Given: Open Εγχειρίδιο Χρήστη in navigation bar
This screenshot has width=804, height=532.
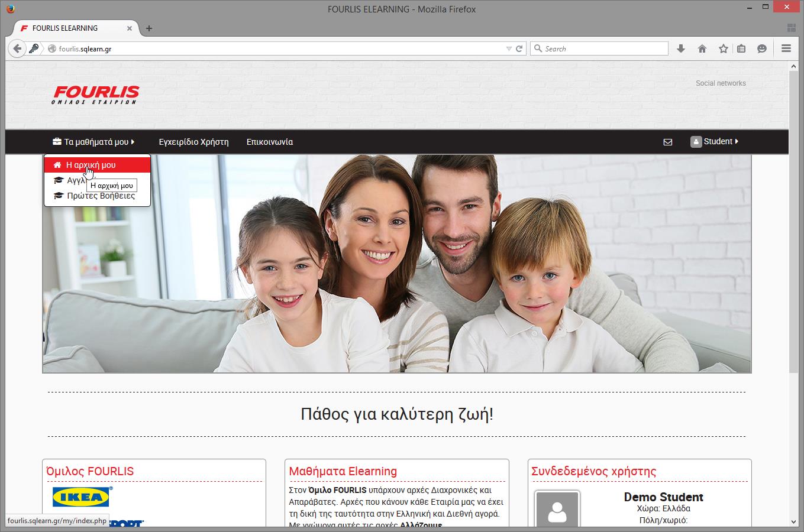Looking at the screenshot, I should (x=193, y=142).
